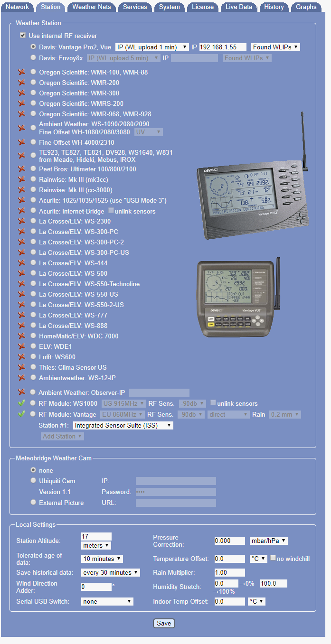Click red X icon beside Thies Clima Sensor US
Screen dimensions: 331x644
tap(21, 367)
